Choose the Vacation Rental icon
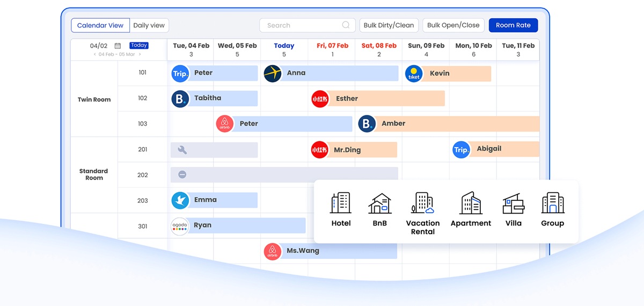This screenshot has height=306, width=644. pos(422,203)
